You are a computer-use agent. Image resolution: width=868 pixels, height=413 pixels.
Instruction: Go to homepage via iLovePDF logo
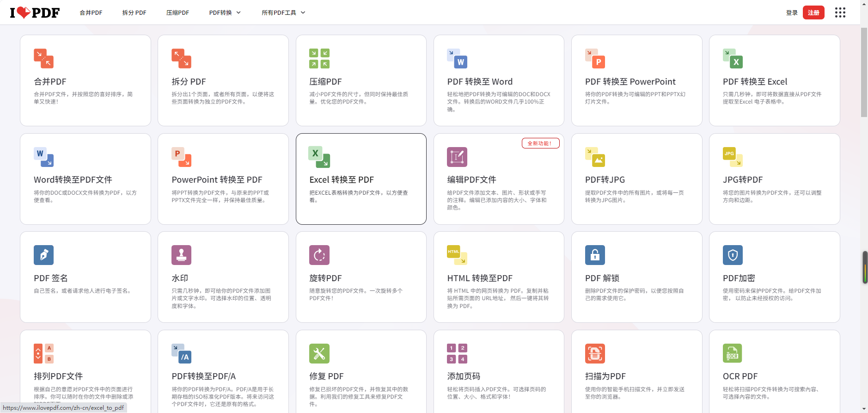pyautogui.click(x=35, y=12)
